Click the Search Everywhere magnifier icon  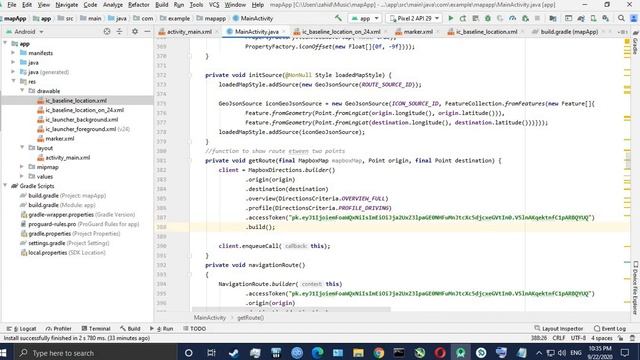coord(621,18)
